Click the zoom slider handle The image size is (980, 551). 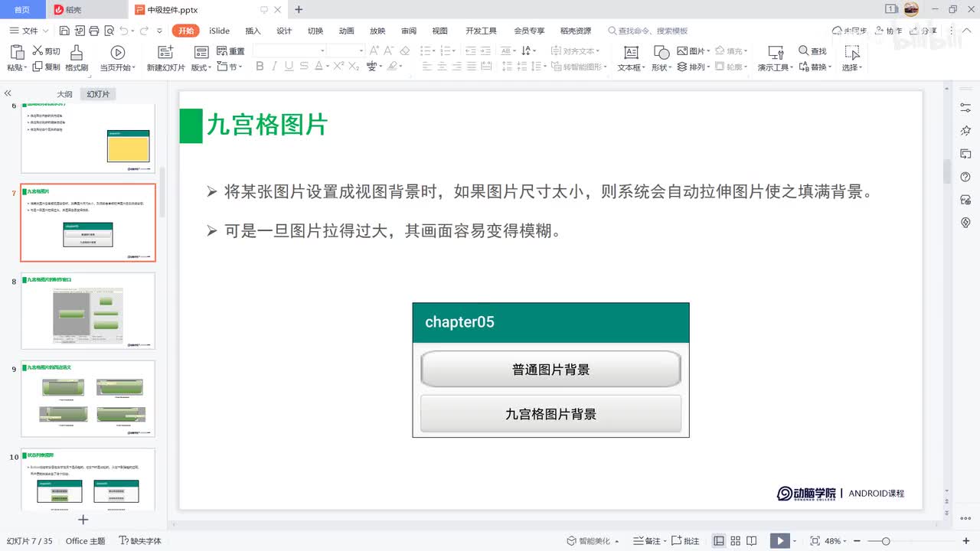(886, 541)
